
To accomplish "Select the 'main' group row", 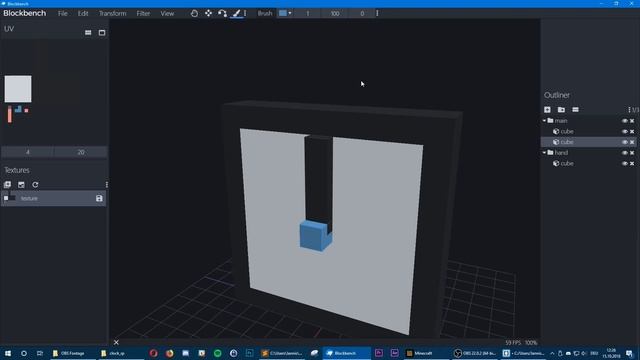I will [x=589, y=121].
